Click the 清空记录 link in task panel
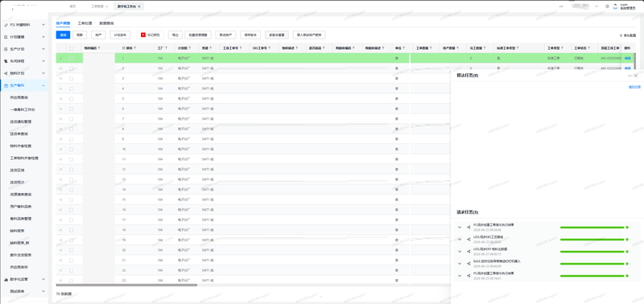Image resolution: width=644 pixels, height=304 pixels. pos(634,87)
